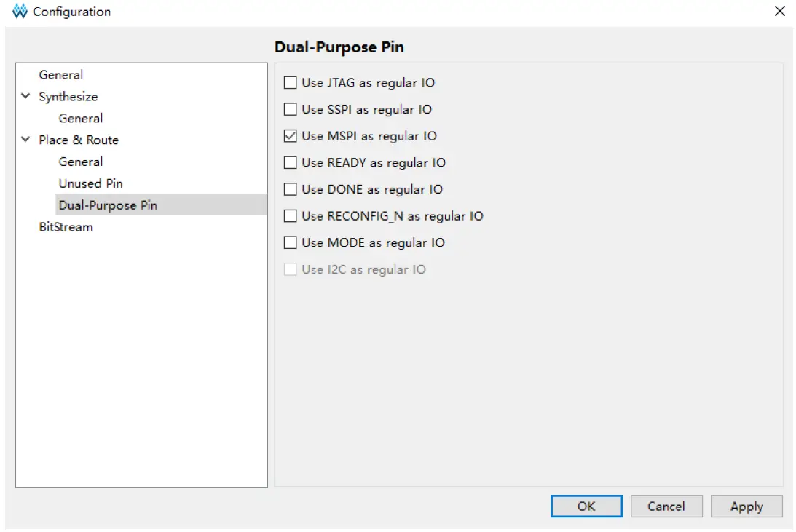This screenshot has width=796, height=532.
Task: Select the topmost General settings entry
Action: click(60, 74)
